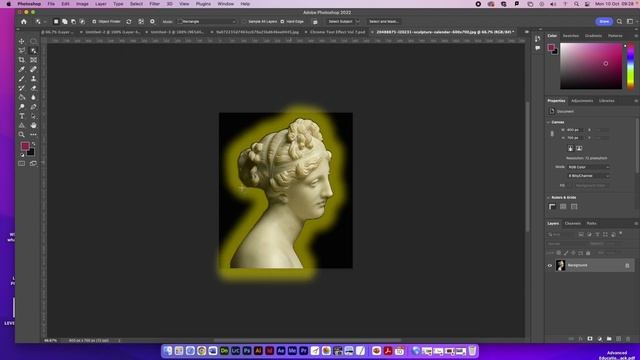Toggle Quick Mask mode
The width and height of the screenshot is (640, 360).
tap(21, 164)
